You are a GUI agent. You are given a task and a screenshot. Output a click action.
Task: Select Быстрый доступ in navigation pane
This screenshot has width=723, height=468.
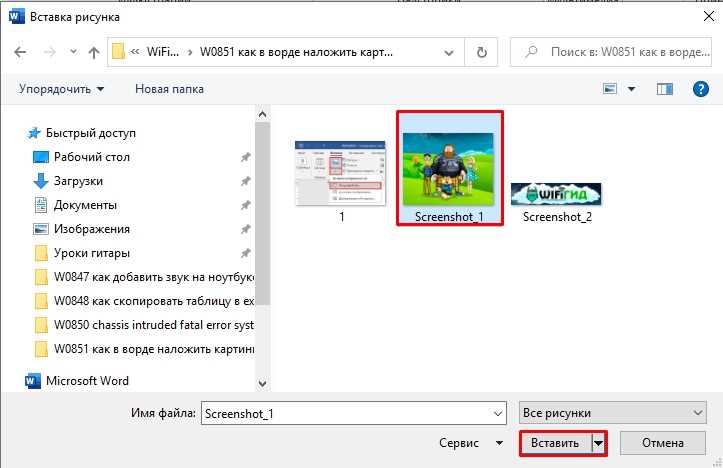point(82,133)
